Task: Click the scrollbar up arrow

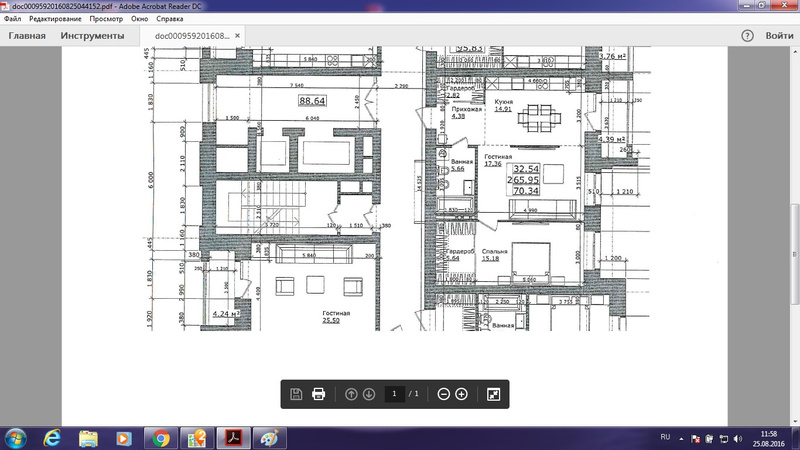Action: point(794,51)
